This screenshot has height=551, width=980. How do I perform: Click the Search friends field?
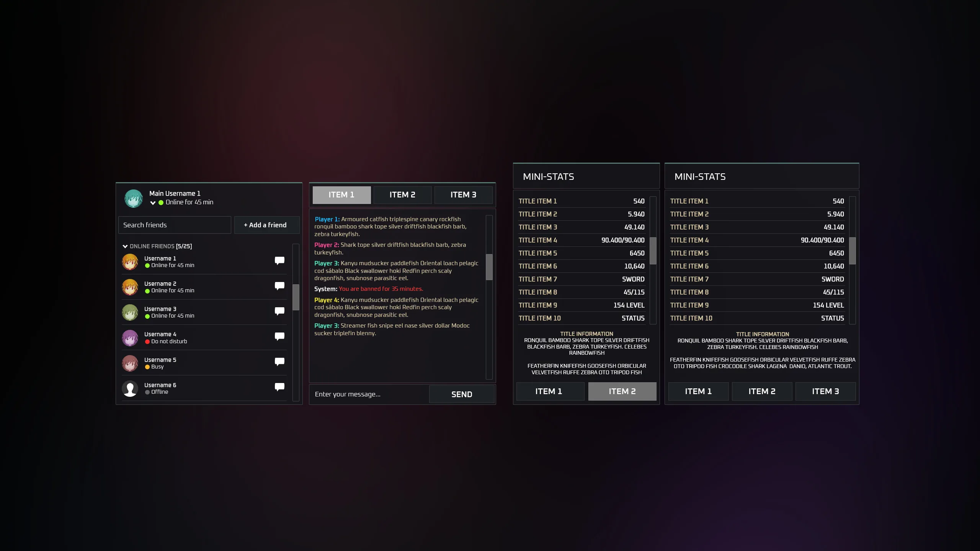[175, 225]
